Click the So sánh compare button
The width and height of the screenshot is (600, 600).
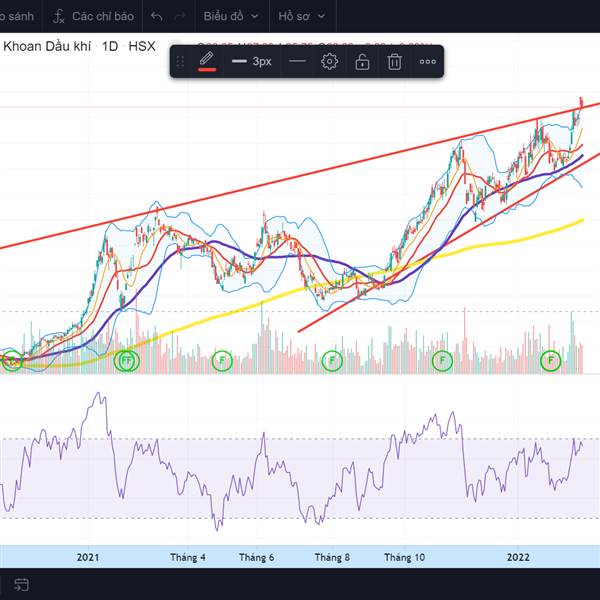tap(16, 16)
